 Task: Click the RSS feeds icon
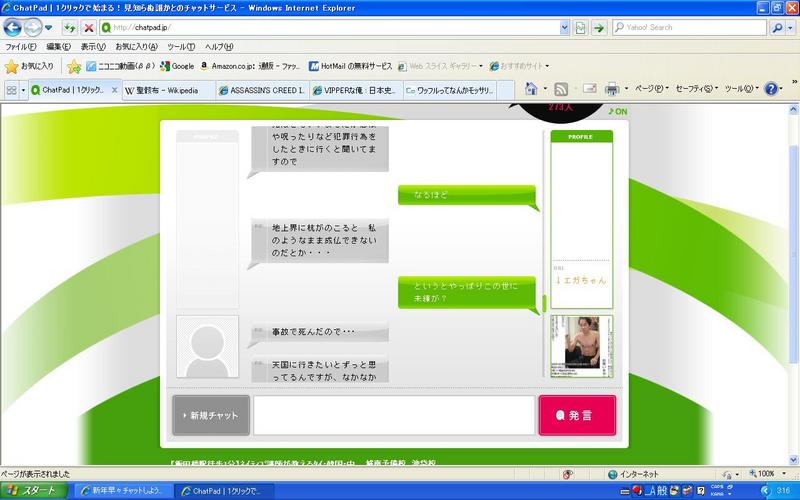561,89
